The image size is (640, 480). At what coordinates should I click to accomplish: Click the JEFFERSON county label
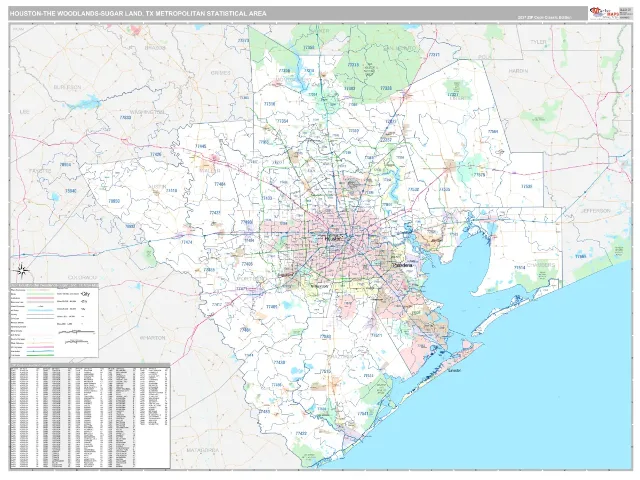pos(596,211)
